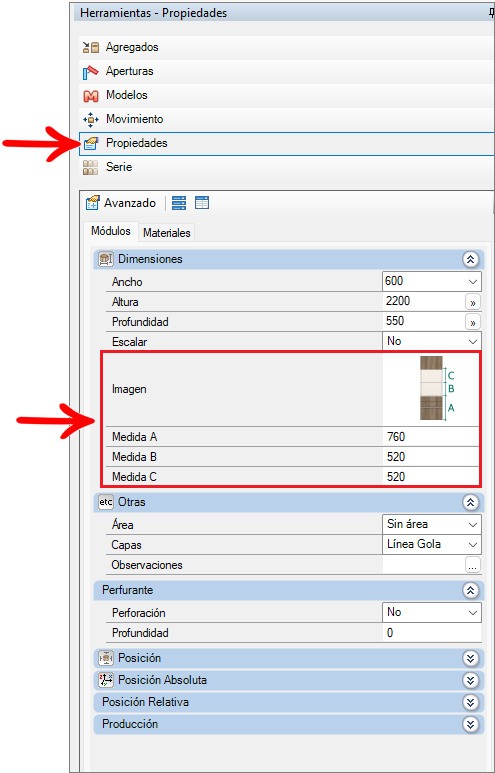Viewport: 495px width, 773px height.
Task: Click the Avanzado properties icon
Action: [93, 203]
